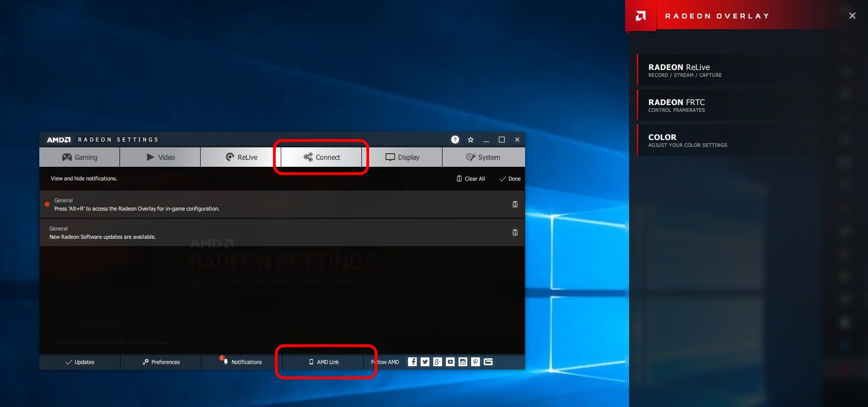Open the Gaming tab in Radeon Settings

[80, 157]
